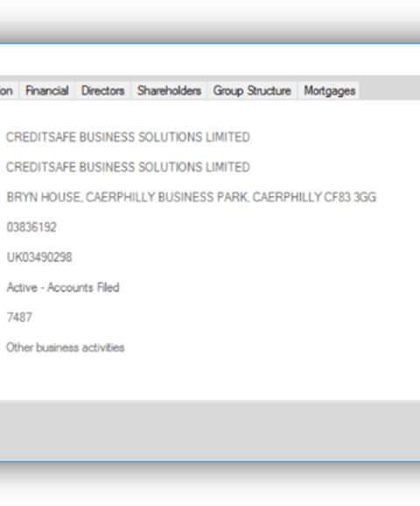Click empty tab strip right of Mortgages

click(x=389, y=88)
